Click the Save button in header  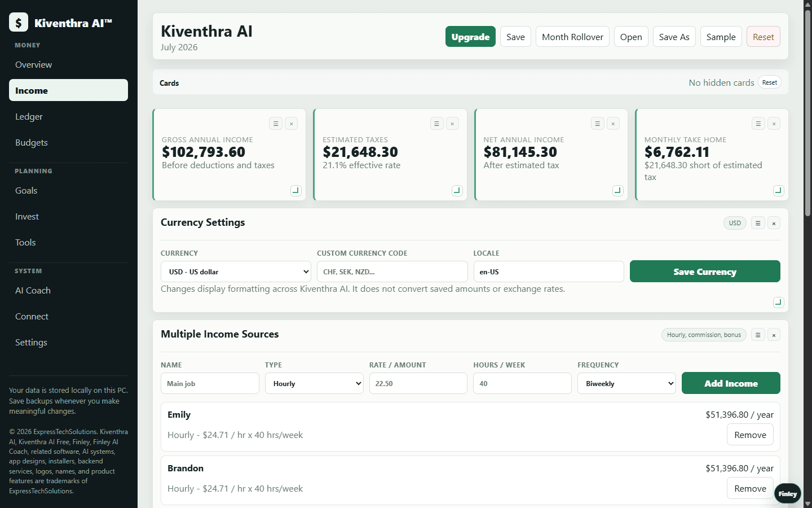515,37
